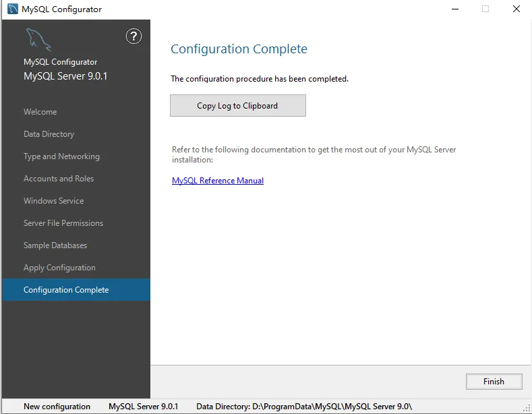Click the window resize grip at corner
Screen dimensions: 532x414
[x=527, y=408]
